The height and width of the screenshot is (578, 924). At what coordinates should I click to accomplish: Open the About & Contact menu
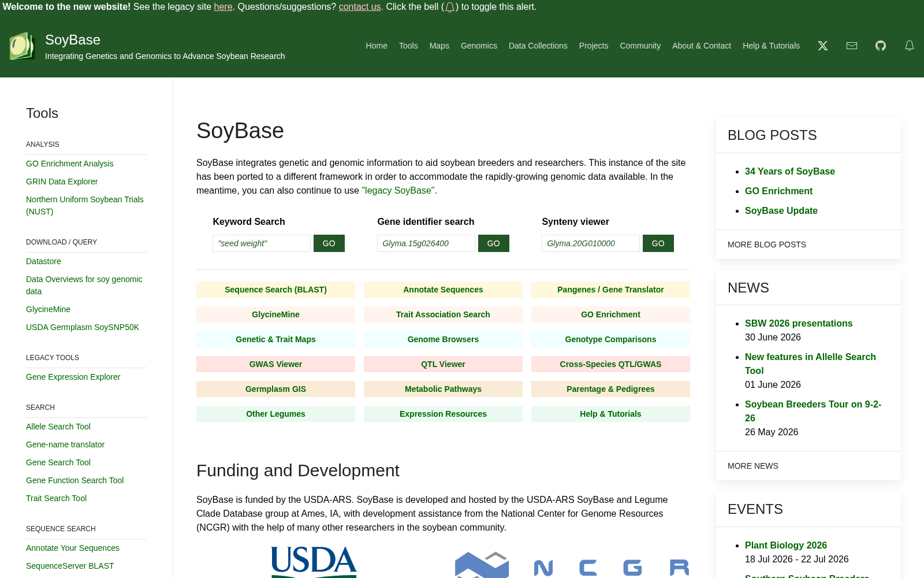(702, 46)
